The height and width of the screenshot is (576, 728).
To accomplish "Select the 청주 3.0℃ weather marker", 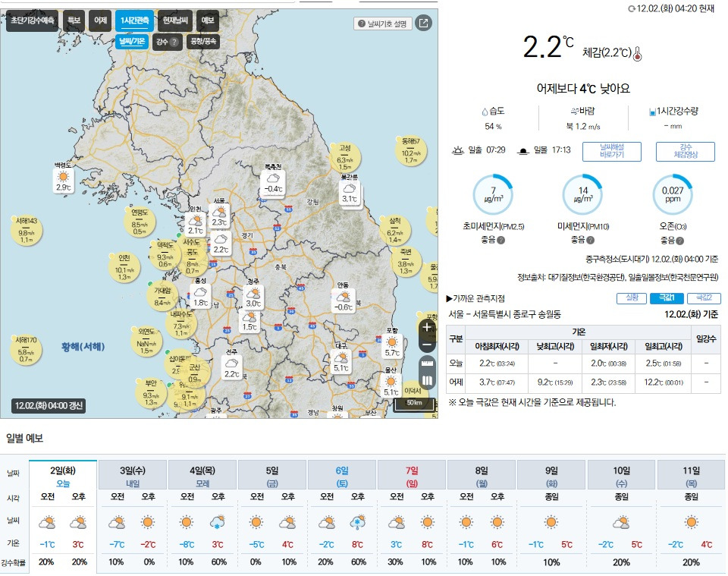I will 253,297.
